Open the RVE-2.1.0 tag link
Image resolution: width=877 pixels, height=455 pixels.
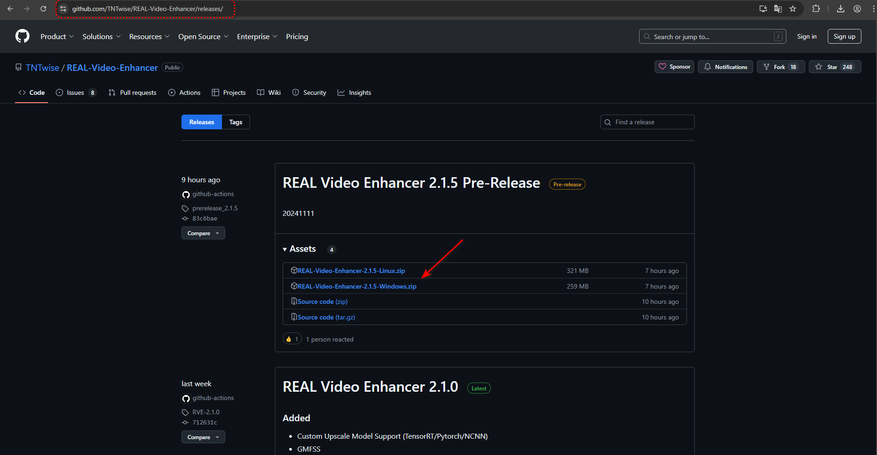[206, 412]
